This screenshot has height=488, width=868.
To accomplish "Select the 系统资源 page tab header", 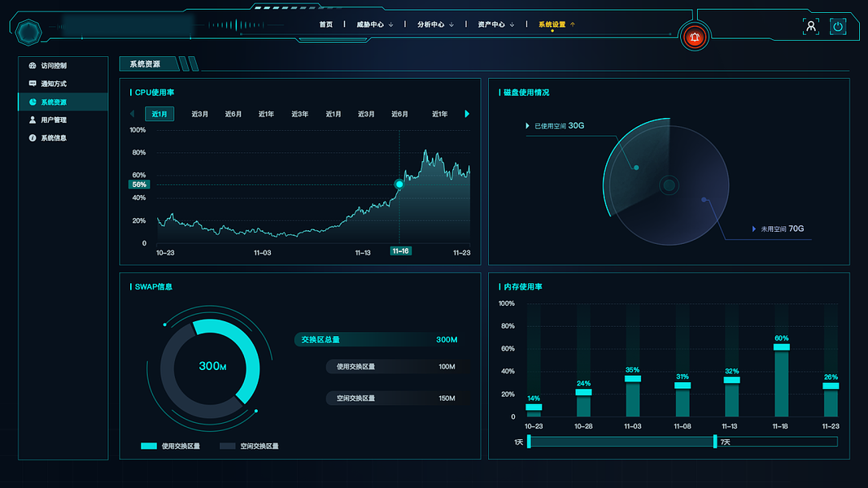I will click(149, 64).
